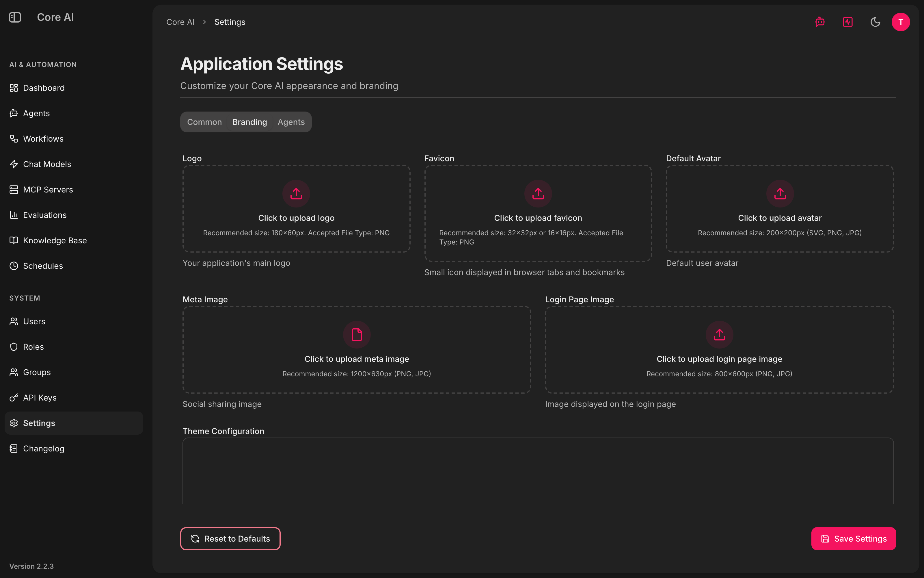924x578 pixels.
Task: Click the Core AI breadcrumb link
Action: pyautogui.click(x=180, y=22)
